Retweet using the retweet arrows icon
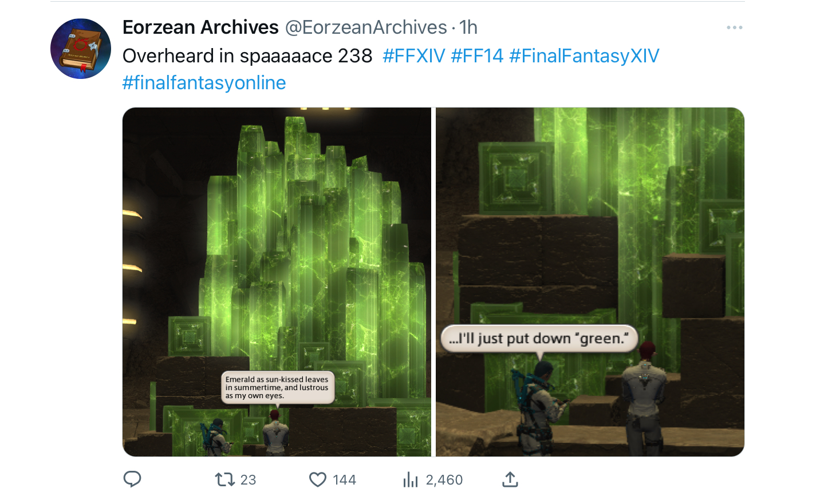Image resolution: width=824 pixels, height=504 pixels. pos(225,479)
